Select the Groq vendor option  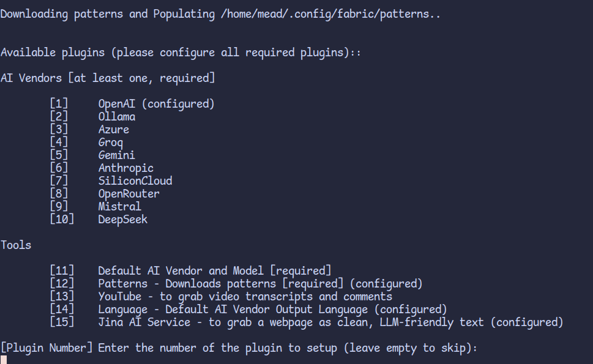[87, 142]
